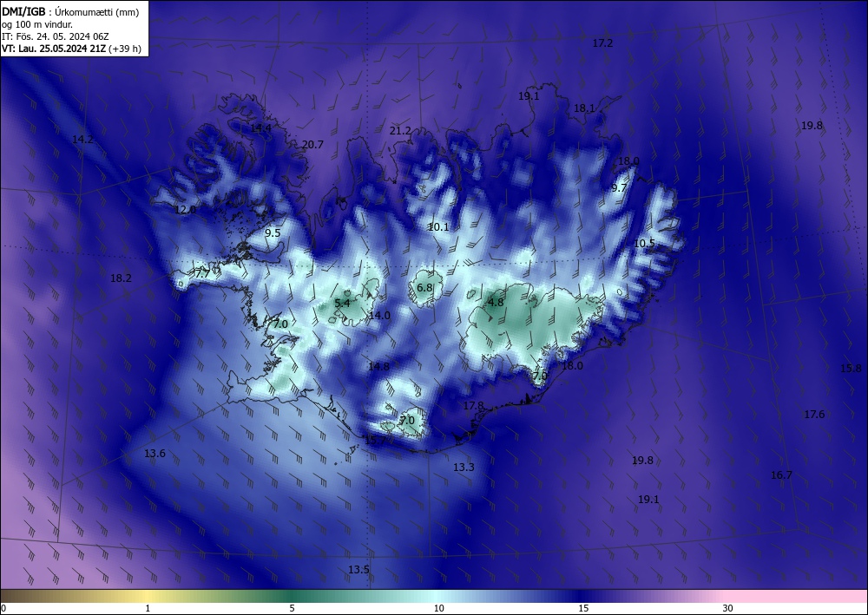
Task: Click the map value 21.2
Action: point(400,131)
